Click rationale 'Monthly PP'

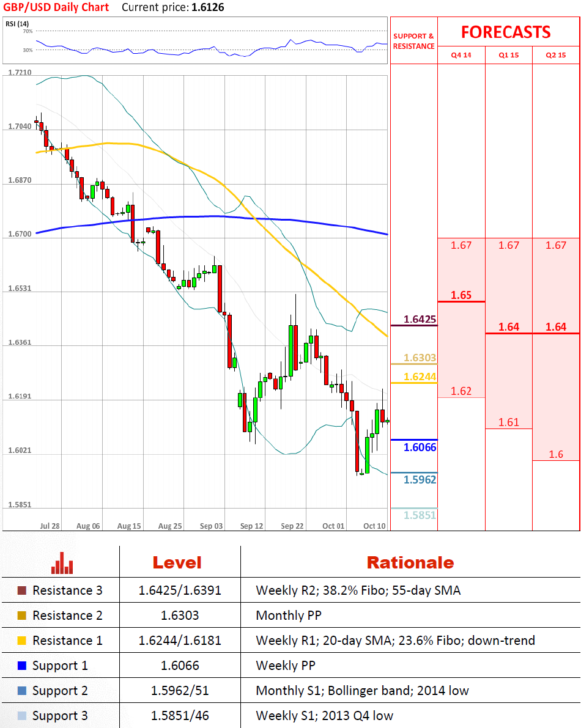point(289,616)
